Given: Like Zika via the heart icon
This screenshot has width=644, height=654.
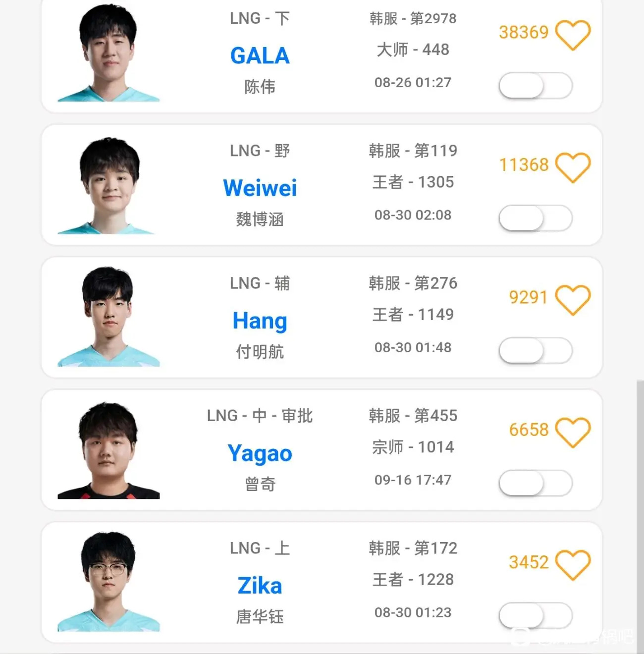Looking at the screenshot, I should tap(573, 565).
